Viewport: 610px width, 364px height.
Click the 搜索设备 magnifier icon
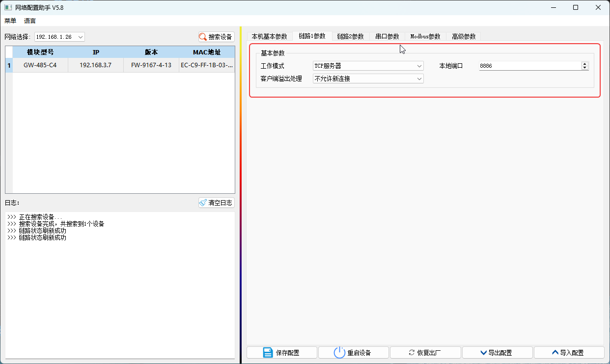(x=202, y=36)
